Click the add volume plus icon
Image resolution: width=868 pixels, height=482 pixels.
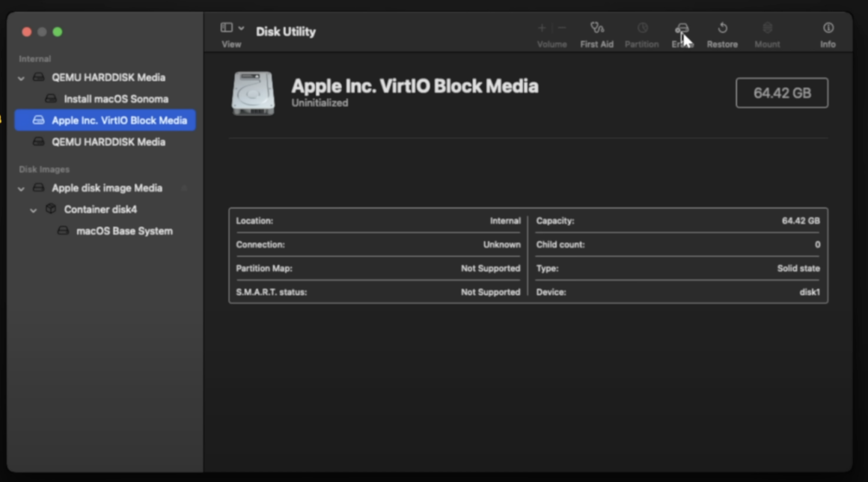pos(542,28)
